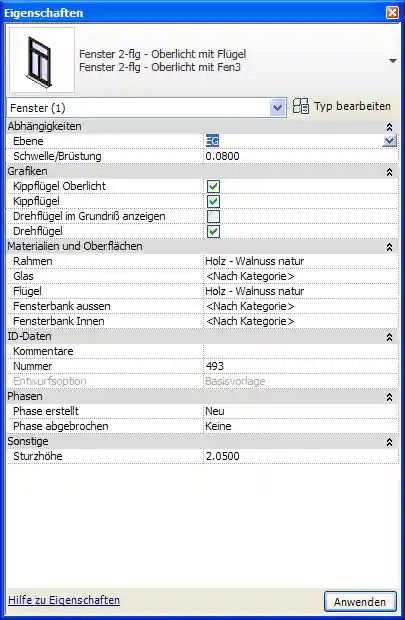Enable Drehflügel im Grundriß anzeigen
This screenshot has height=620, width=405.
pyautogui.click(x=213, y=216)
